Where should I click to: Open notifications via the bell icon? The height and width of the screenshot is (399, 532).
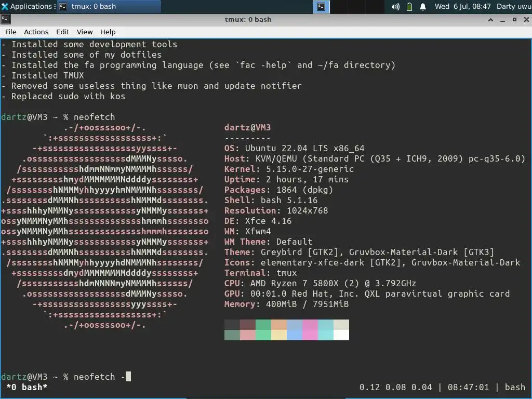point(423,7)
